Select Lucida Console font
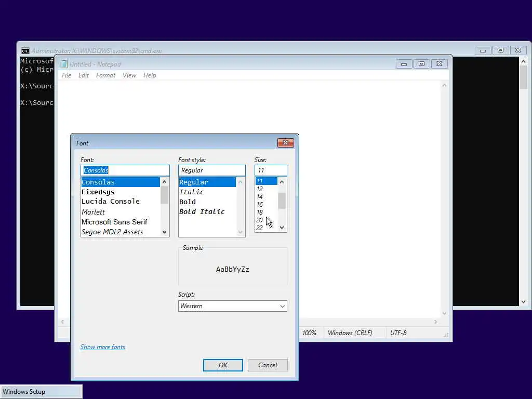This screenshot has width=532, height=399. pyautogui.click(x=121, y=202)
